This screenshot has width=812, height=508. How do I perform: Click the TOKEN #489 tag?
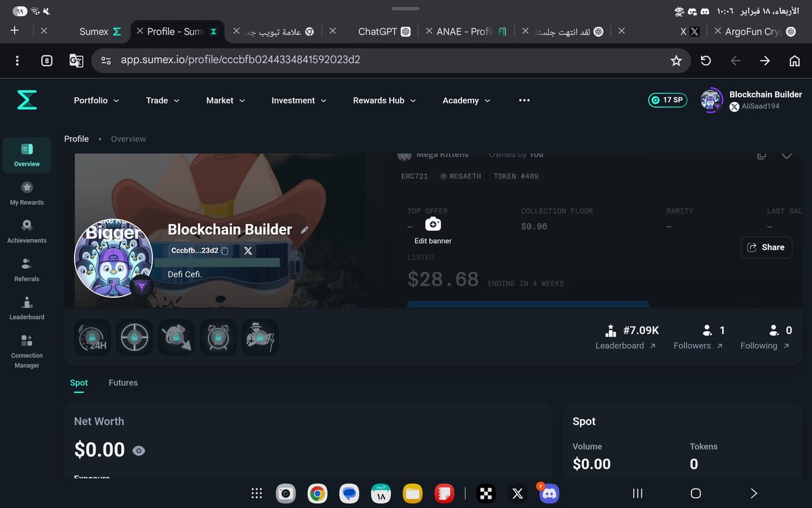pos(516,176)
